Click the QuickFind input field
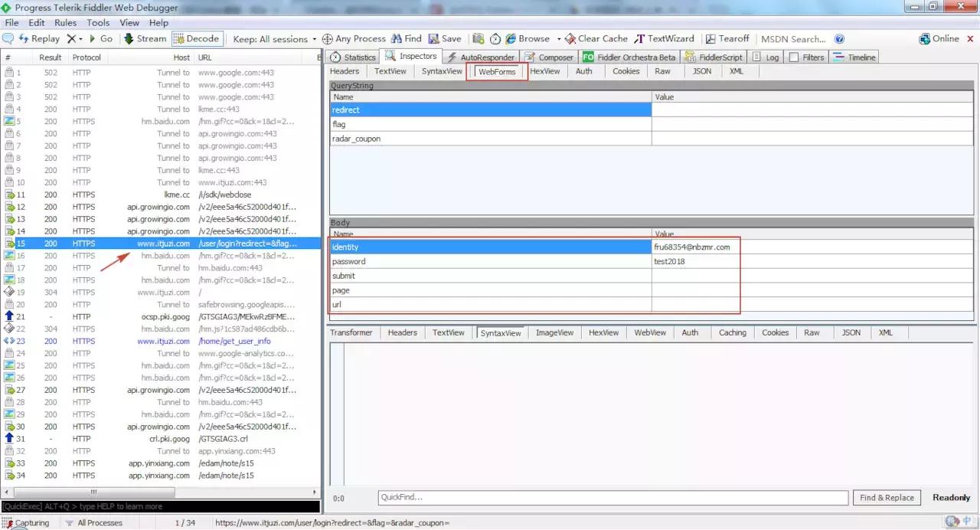The width and height of the screenshot is (980, 530). click(612, 498)
